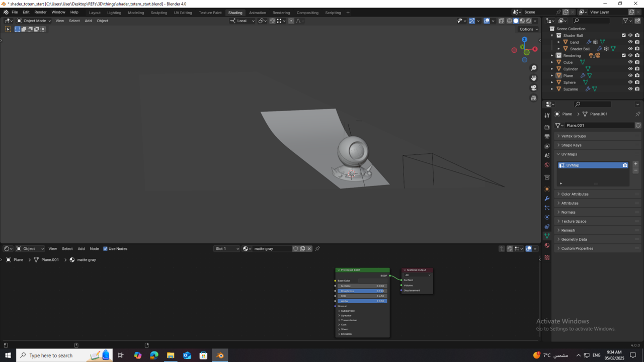Image resolution: width=644 pixels, height=362 pixels.
Task: Activate the Zoom tool in viewport sidebar
Action: (534, 67)
